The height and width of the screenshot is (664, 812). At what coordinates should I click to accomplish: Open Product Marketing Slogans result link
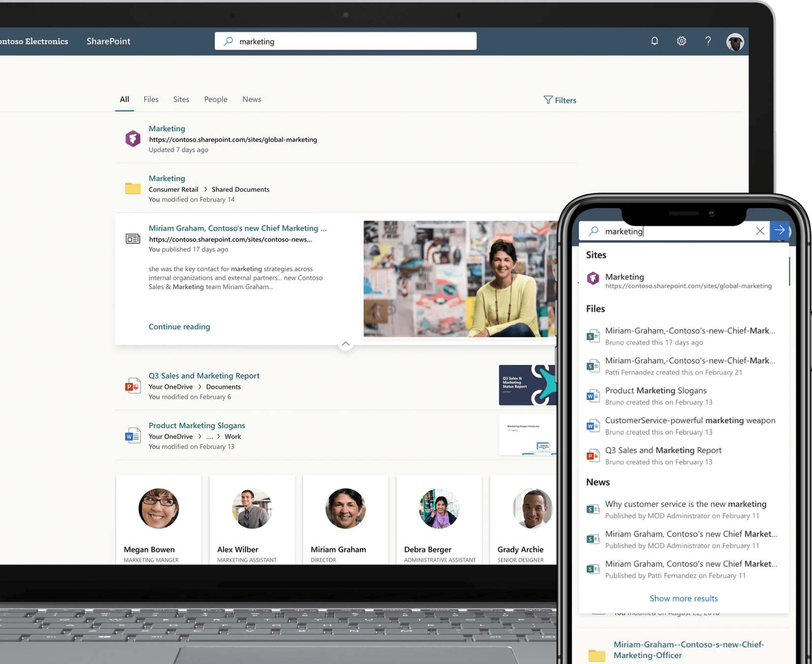197,425
